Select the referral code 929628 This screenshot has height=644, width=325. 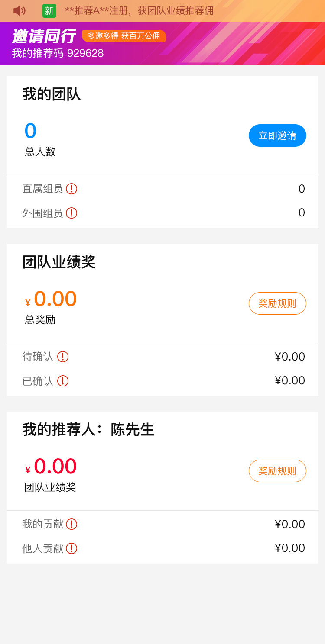click(x=85, y=53)
